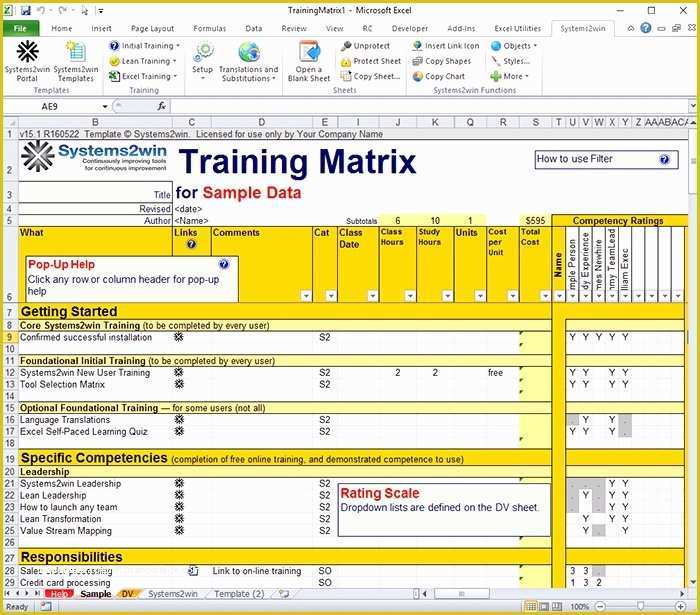
Task: Open the Units filter dropdown
Action: (x=480, y=295)
